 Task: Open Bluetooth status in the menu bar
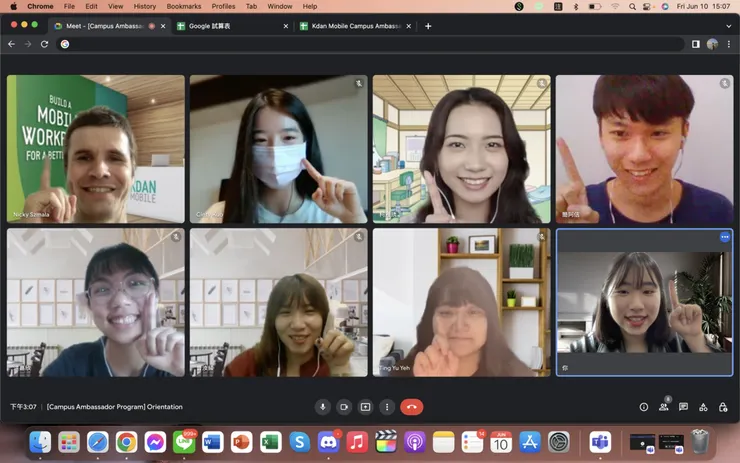tap(575, 6)
